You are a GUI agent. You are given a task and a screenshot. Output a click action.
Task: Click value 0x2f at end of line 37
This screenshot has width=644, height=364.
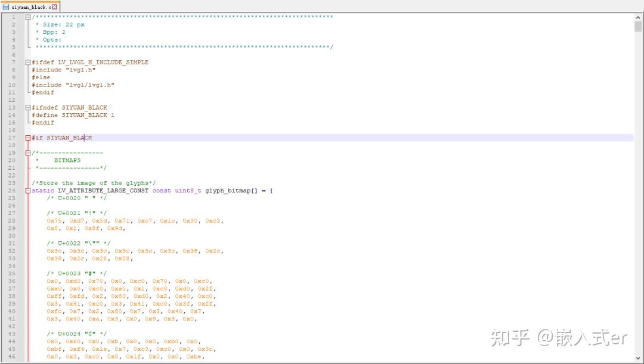pos(205,289)
